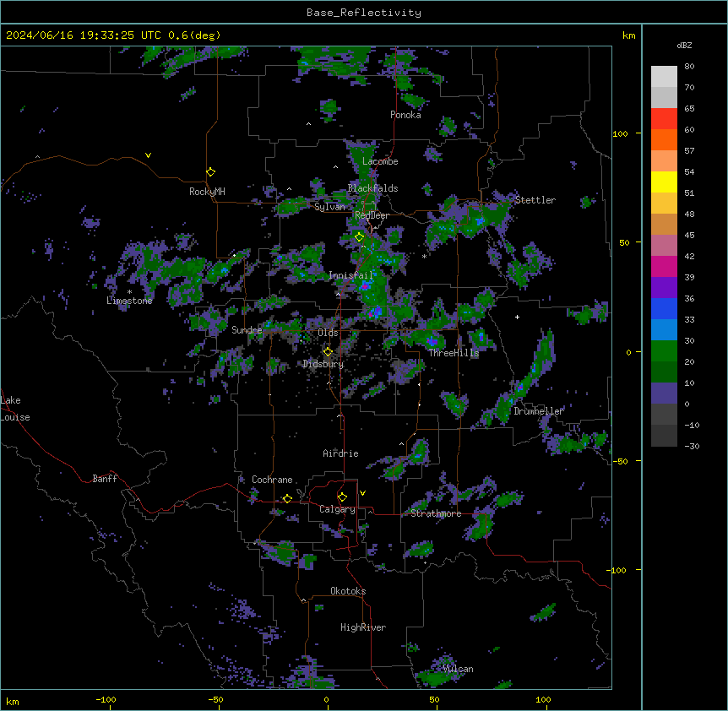Viewport: 728px width, 711px height.
Task: Click the Calgary city label
Action: click(x=337, y=509)
